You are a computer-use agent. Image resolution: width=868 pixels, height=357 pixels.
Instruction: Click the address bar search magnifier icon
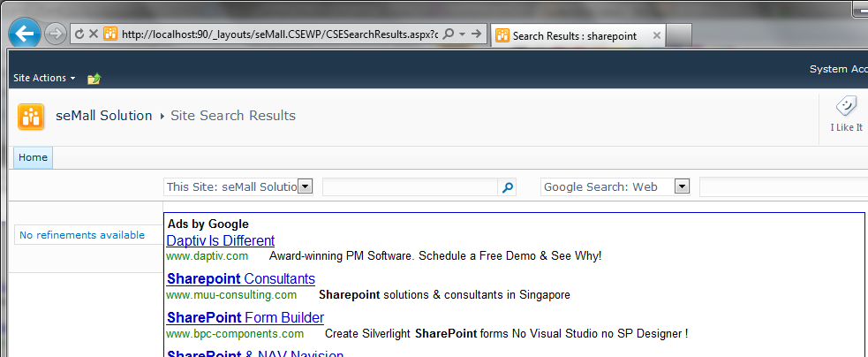[x=449, y=34]
